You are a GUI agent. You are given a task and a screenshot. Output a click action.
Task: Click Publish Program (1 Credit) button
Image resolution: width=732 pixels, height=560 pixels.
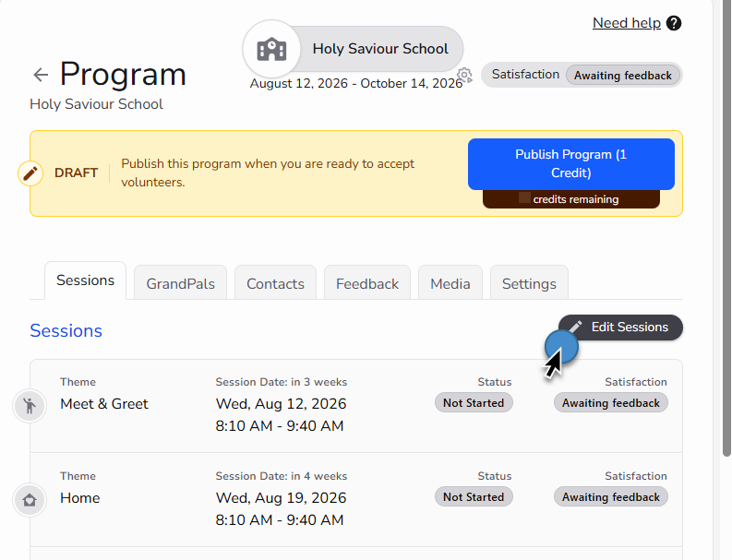click(x=571, y=164)
